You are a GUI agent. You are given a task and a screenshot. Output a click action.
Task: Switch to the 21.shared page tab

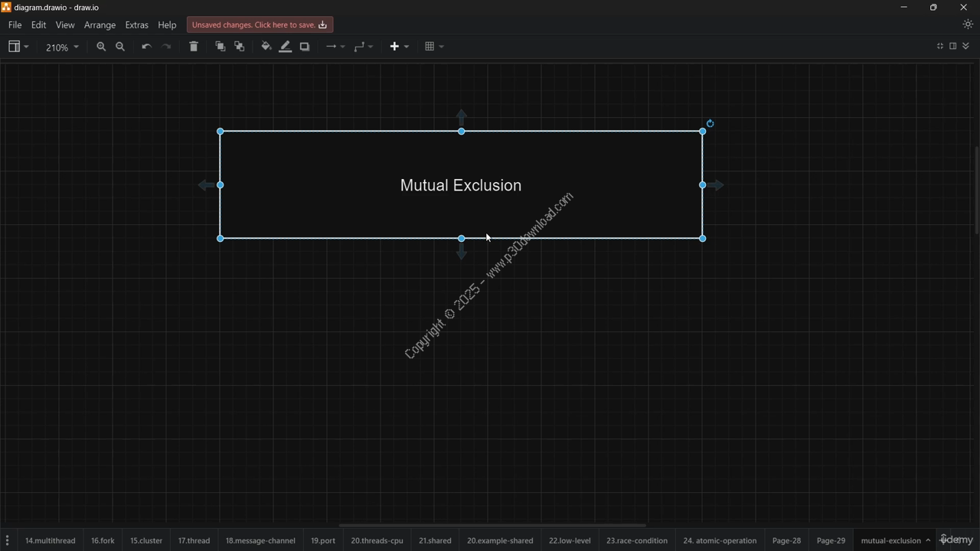tap(435, 540)
